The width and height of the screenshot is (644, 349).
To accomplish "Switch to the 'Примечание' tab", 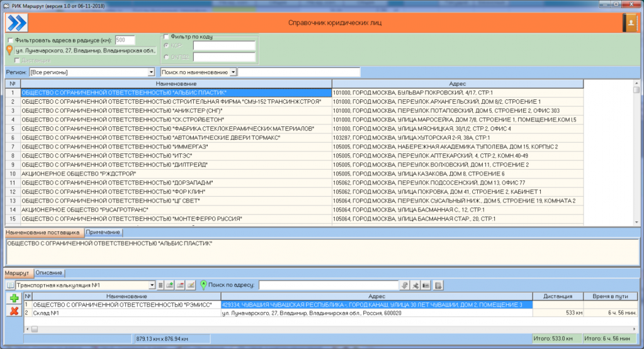I will (102, 233).
